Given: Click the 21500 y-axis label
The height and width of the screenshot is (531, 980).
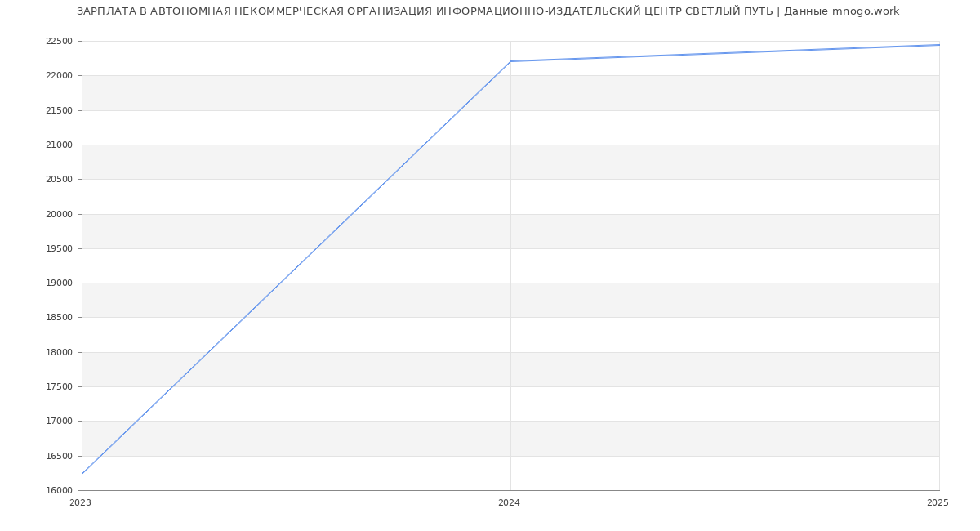Looking at the screenshot, I should coord(59,110).
